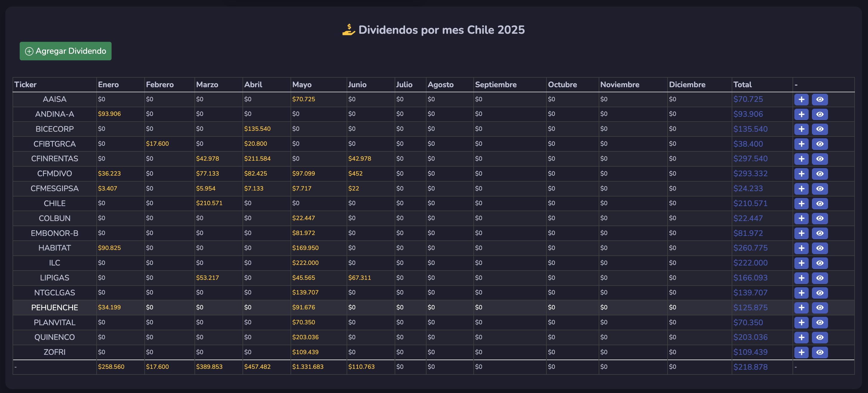Select the CFMESGIPSA total amount $24.233
The image size is (868, 393).
(748, 188)
